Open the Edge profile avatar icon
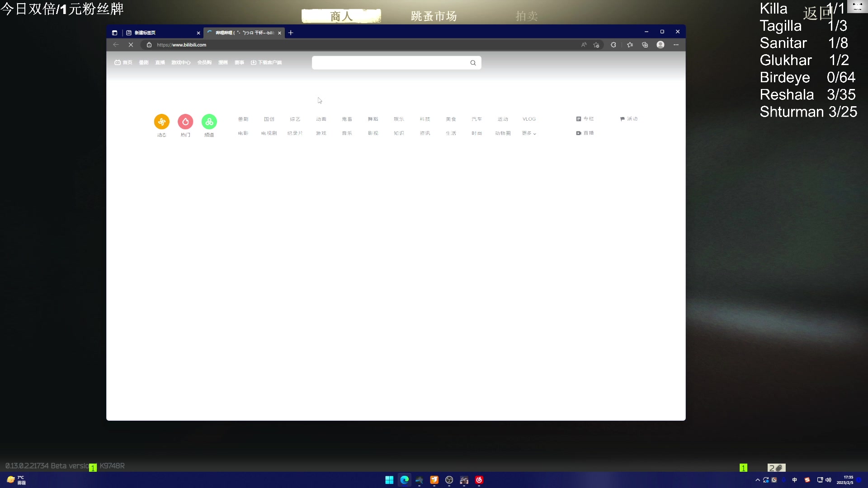Image resolution: width=868 pixels, height=488 pixels. 660,45
